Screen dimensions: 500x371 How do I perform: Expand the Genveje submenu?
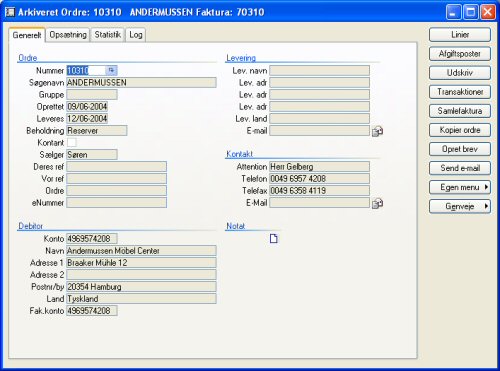(460, 206)
